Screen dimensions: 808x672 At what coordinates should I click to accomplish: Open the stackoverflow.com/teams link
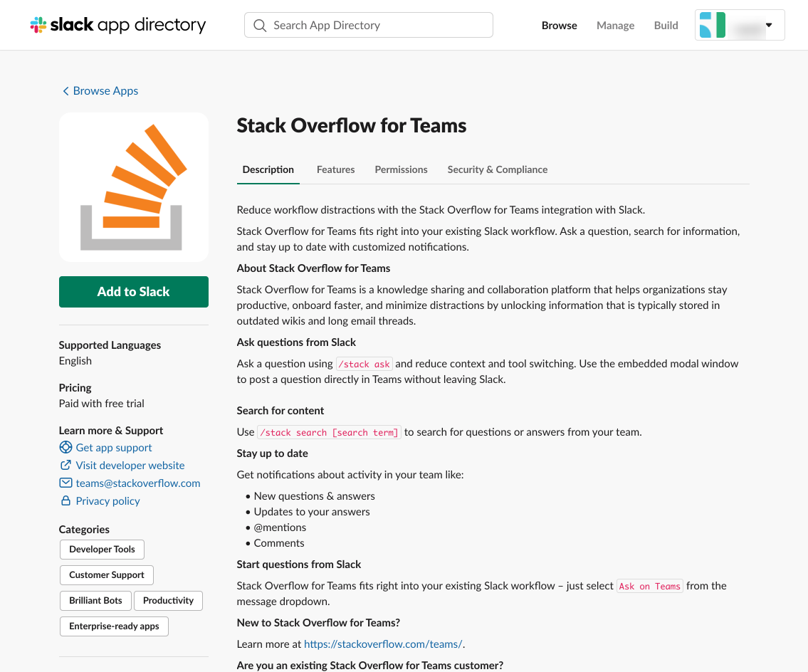pos(383,644)
